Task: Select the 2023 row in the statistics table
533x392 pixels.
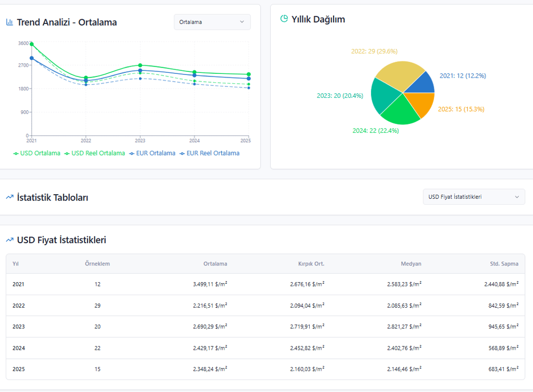Action: [x=265, y=327]
